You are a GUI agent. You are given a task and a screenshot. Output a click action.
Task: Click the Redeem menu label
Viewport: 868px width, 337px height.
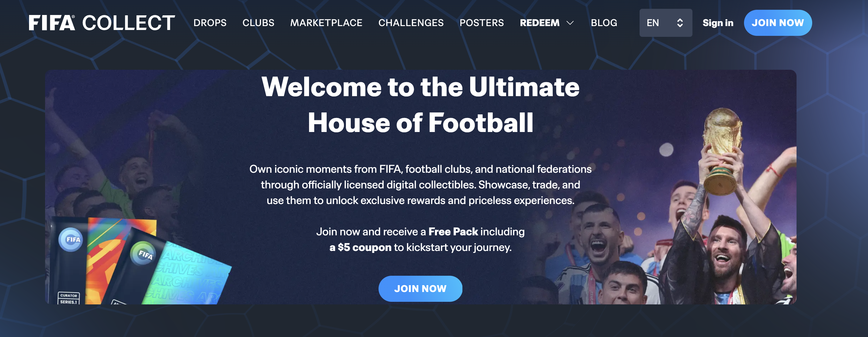click(539, 23)
